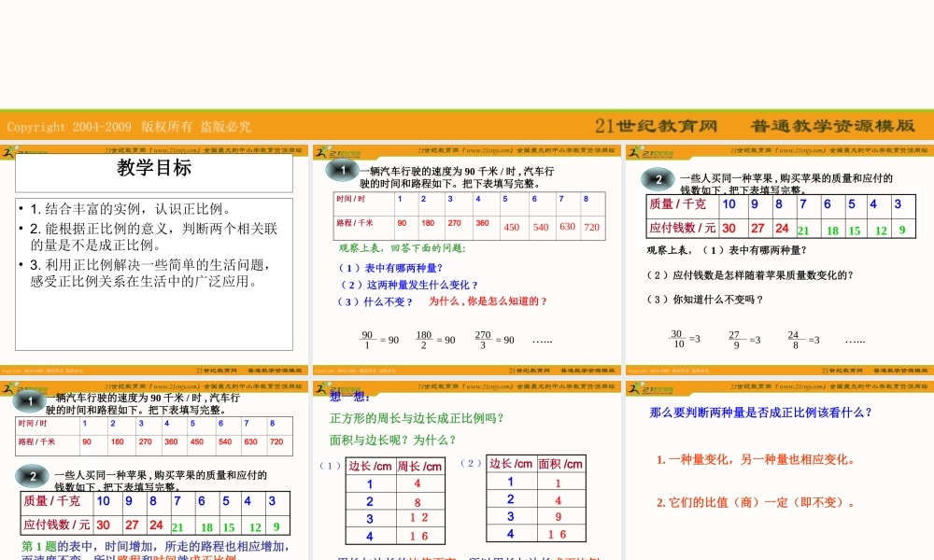Click 正方形的周长与边长成正比例吗? text
The image size is (934, 560).
pos(417,418)
